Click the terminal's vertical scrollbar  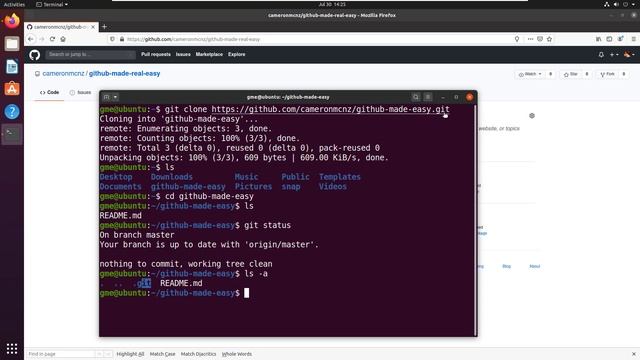(x=475, y=220)
